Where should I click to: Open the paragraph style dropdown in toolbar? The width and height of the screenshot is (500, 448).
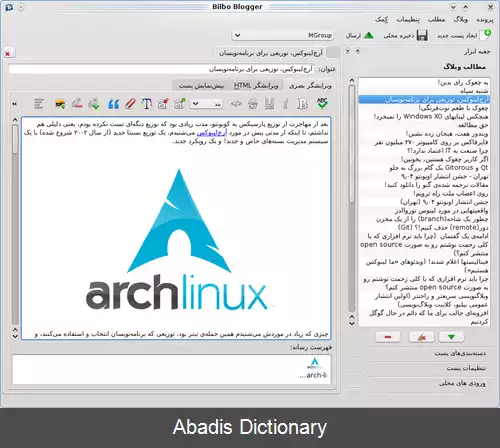pyautogui.click(x=206, y=104)
